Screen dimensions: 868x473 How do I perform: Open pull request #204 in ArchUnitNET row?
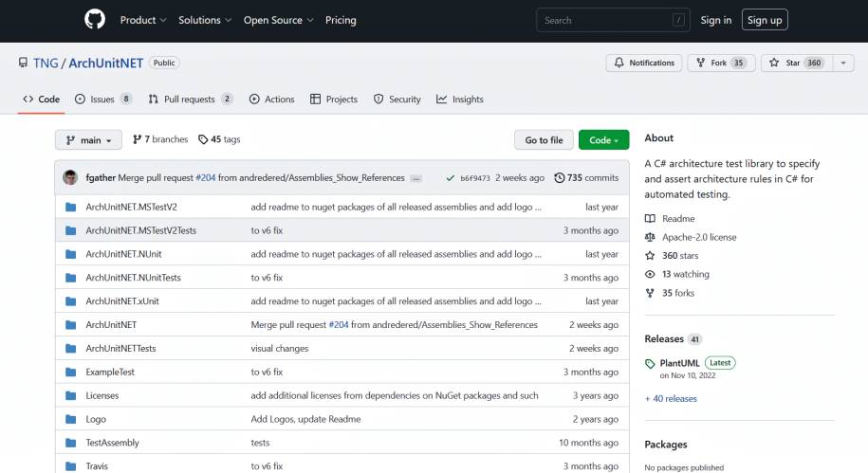(x=339, y=325)
